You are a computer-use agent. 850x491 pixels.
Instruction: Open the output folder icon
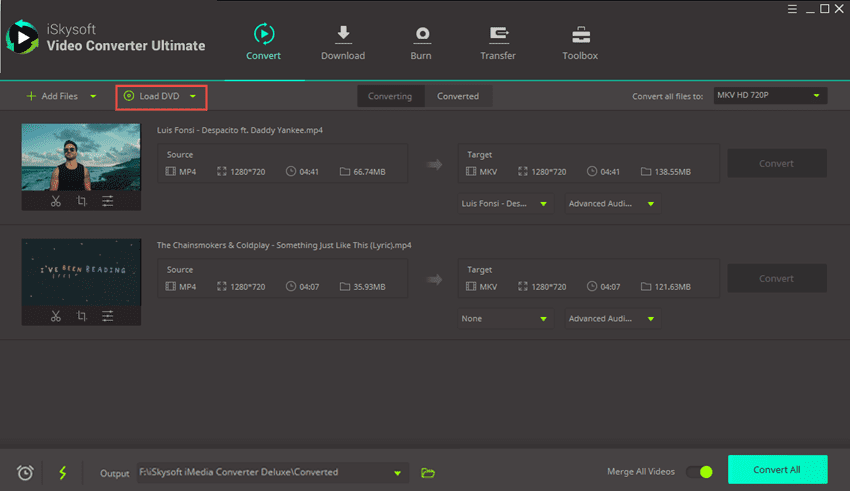pos(429,472)
